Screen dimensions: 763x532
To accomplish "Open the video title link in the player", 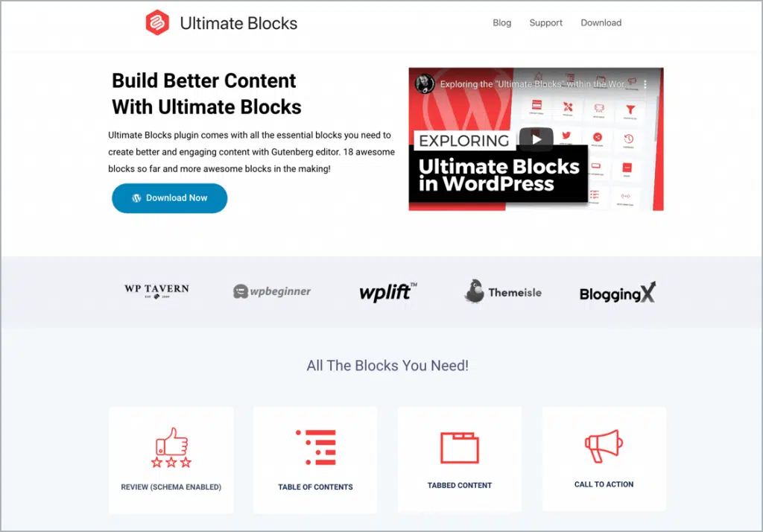I will point(533,84).
